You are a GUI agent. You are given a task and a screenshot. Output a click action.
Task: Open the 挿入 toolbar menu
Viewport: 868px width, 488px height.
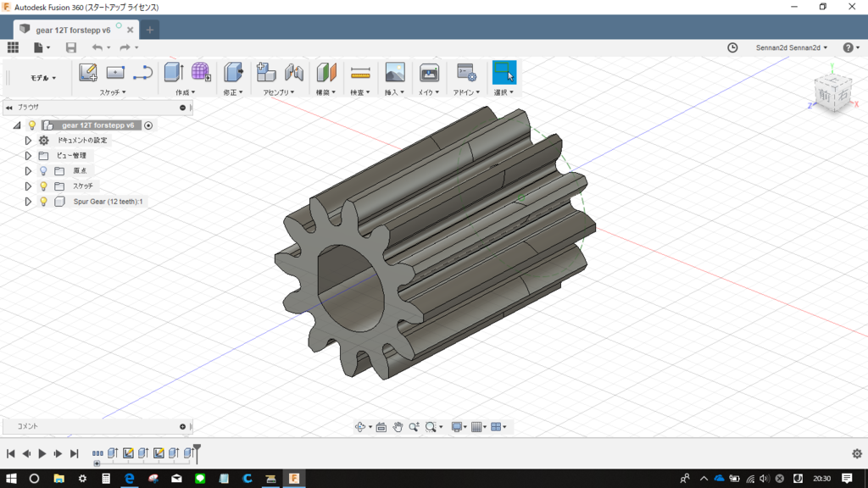395,92
